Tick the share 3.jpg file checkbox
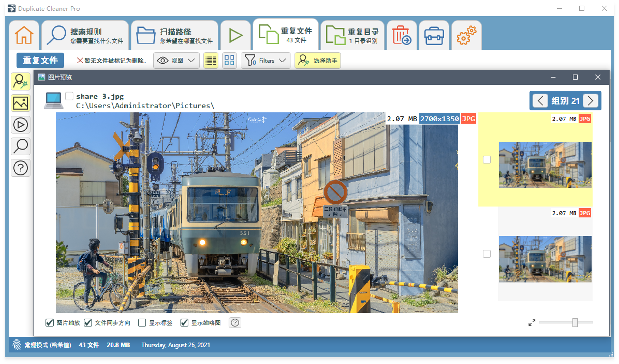 (x=69, y=96)
